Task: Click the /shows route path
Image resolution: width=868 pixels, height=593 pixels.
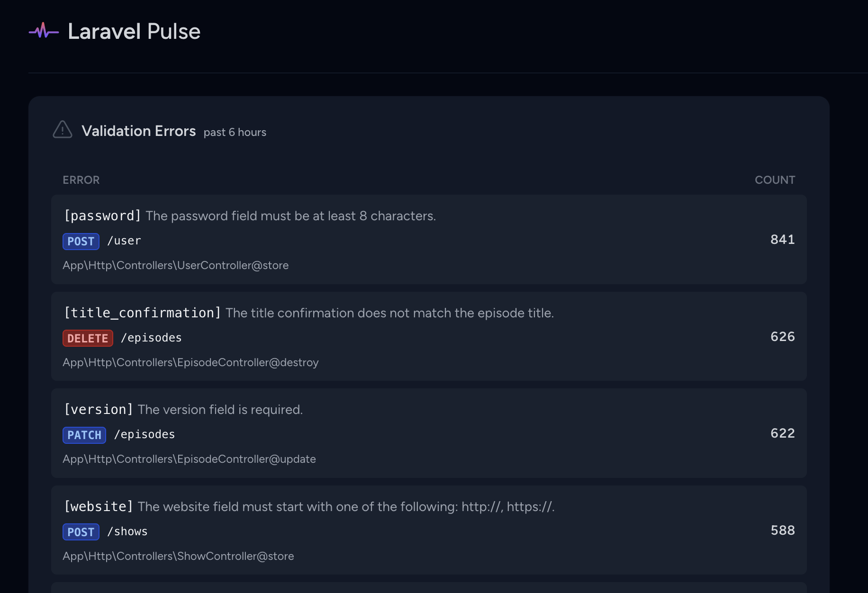Action: [x=127, y=531]
